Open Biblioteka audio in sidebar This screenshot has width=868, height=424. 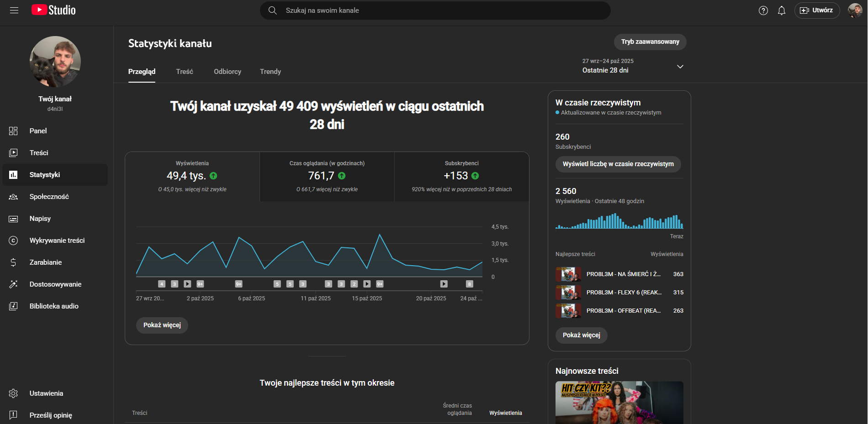point(53,306)
